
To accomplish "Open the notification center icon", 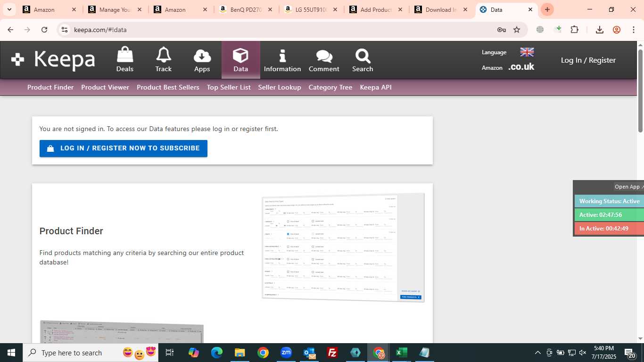I will [629, 353].
